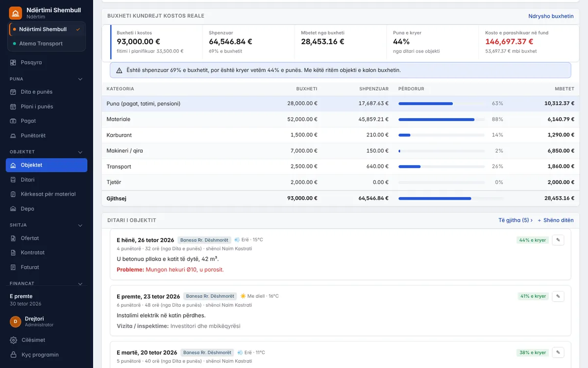This screenshot has height=368, width=588.
Task: Collapse the SHITJA sidebar section
Action: (80, 225)
